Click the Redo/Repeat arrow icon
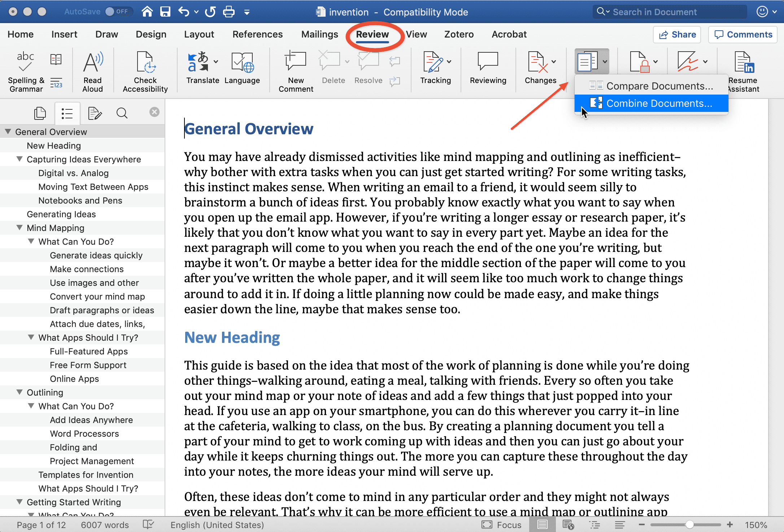Viewport: 784px width, 532px height. point(210,12)
